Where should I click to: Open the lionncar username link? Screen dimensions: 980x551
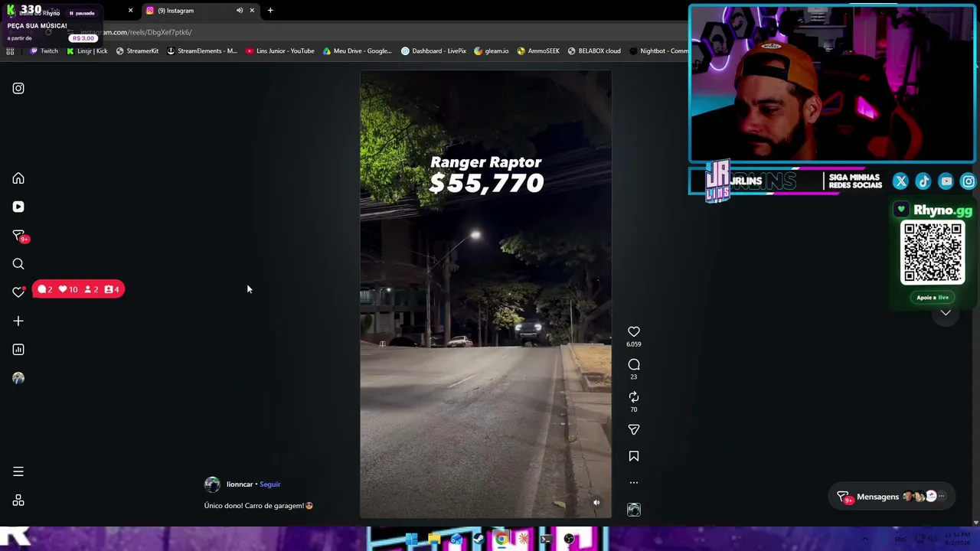(240, 484)
